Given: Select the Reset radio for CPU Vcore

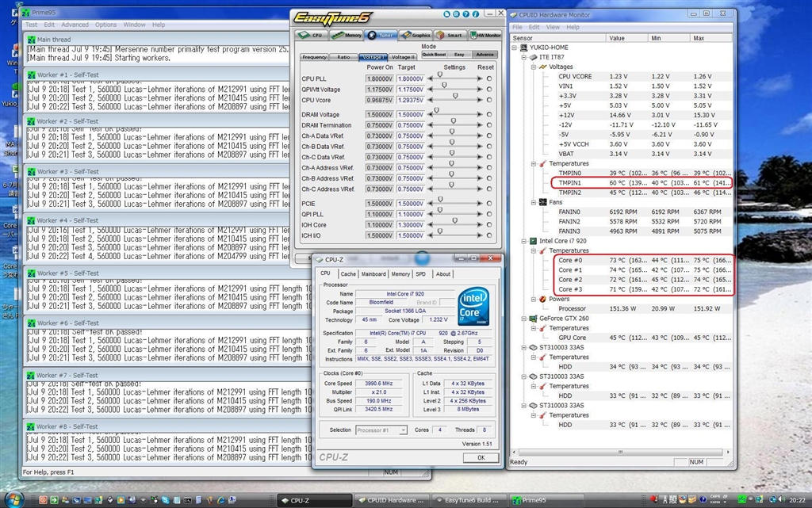Looking at the screenshot, I should [488, 100].
